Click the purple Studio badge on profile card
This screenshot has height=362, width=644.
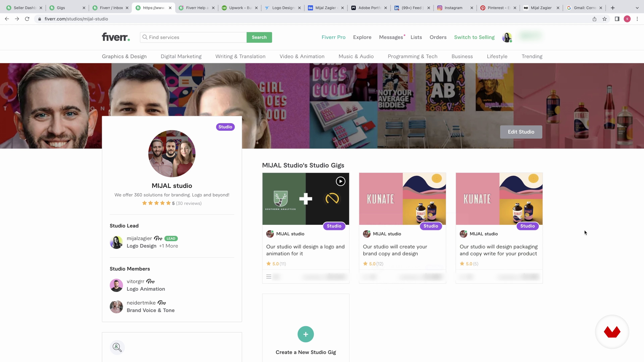coord(225,127)
